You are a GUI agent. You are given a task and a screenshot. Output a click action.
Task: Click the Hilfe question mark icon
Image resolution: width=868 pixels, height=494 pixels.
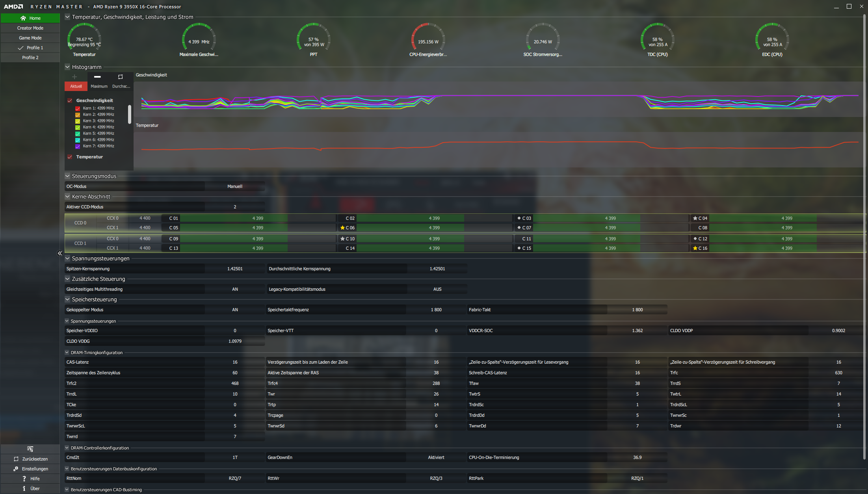click(x=24, y=479)
